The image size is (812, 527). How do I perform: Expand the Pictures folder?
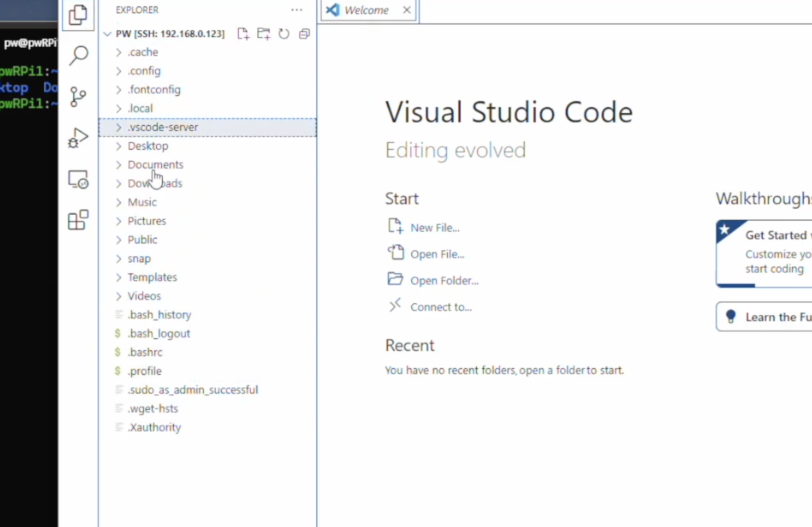tap(207, 221)
